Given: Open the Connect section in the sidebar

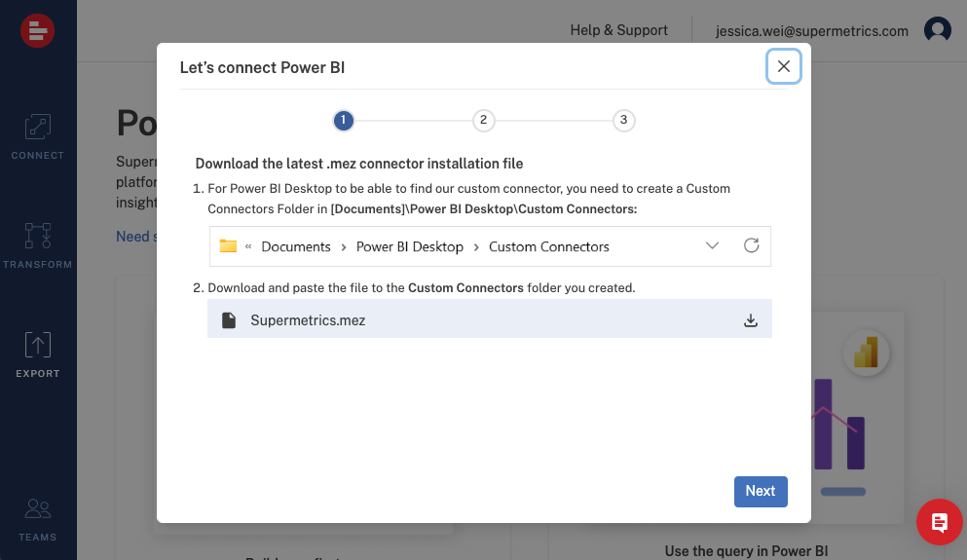Looking at the screenshot, I should point(38,137).
